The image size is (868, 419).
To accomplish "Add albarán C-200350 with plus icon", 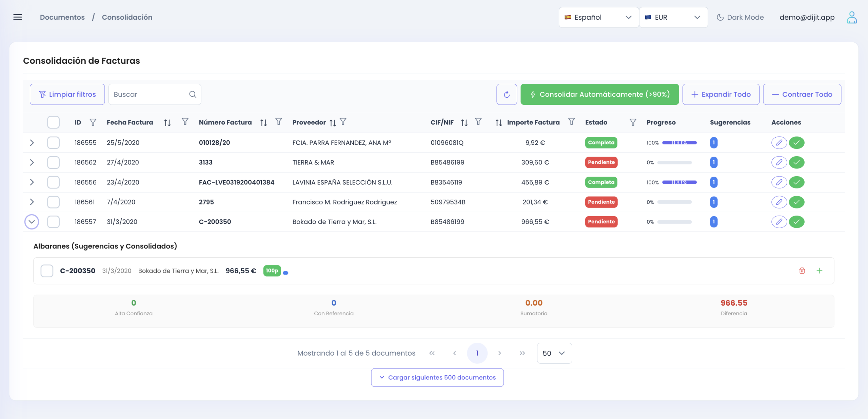I will pos(819,271).
